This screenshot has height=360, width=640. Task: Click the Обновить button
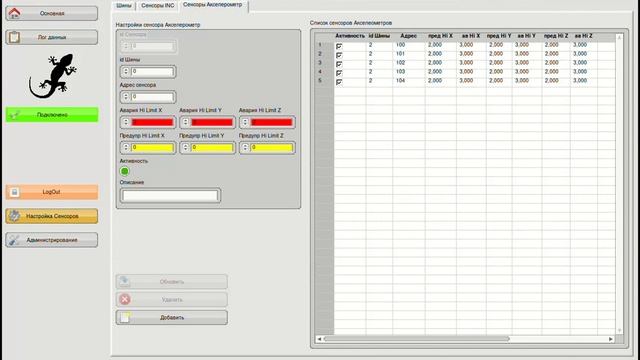point(171,282)
